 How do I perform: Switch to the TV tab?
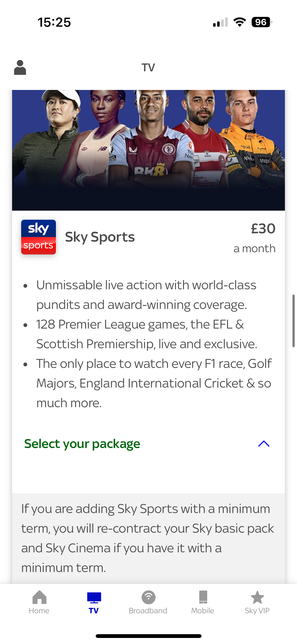[x=94, y=602]
